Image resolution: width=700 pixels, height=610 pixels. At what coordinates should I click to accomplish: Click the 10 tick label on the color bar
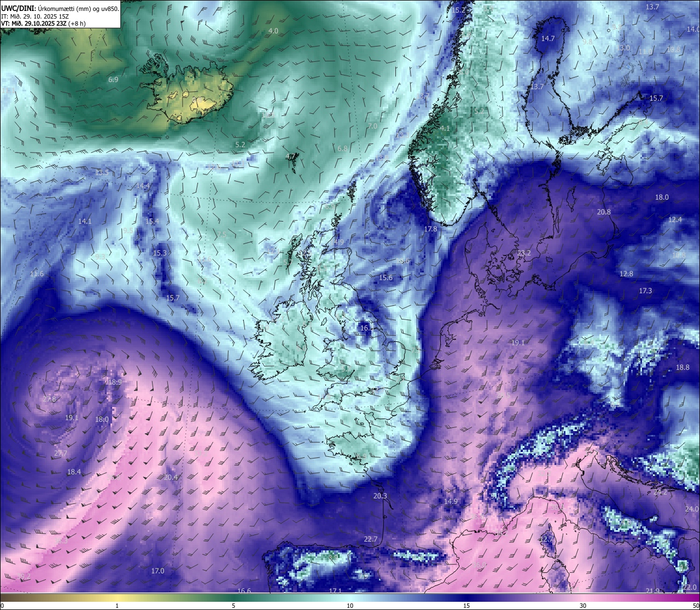tap(350, 606)
